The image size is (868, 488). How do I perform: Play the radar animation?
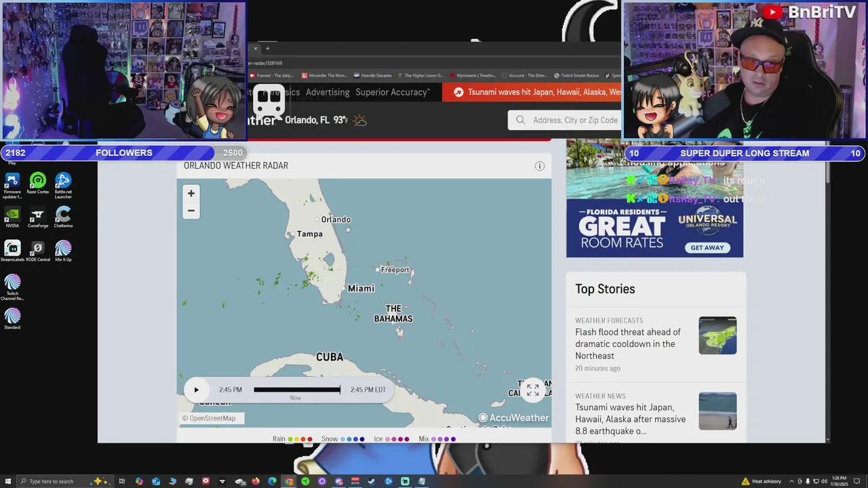(x=196, y=390)
